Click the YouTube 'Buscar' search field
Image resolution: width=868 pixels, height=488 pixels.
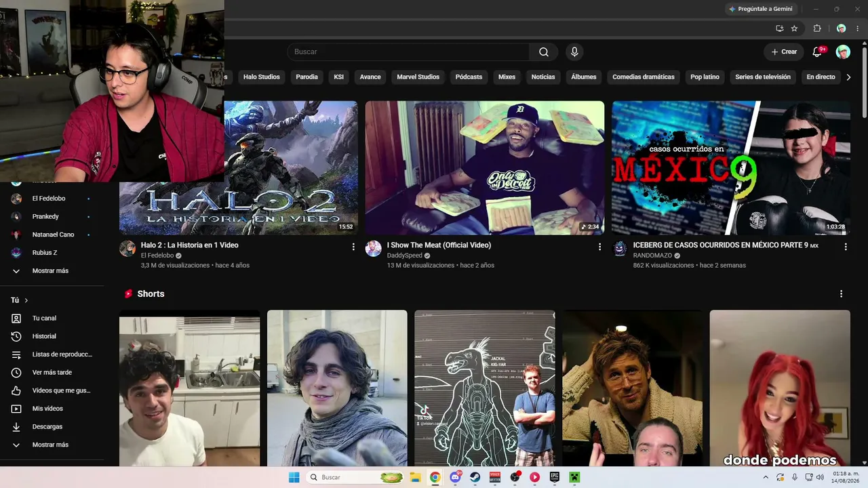pyautogui.click(x=408, y=52)
